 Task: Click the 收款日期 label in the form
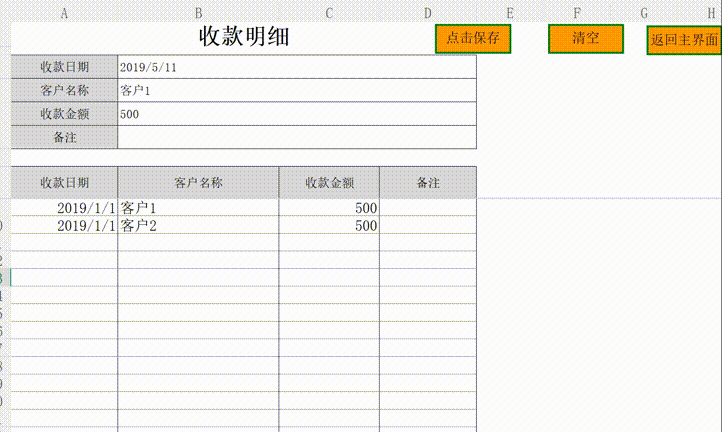point(64,67)
